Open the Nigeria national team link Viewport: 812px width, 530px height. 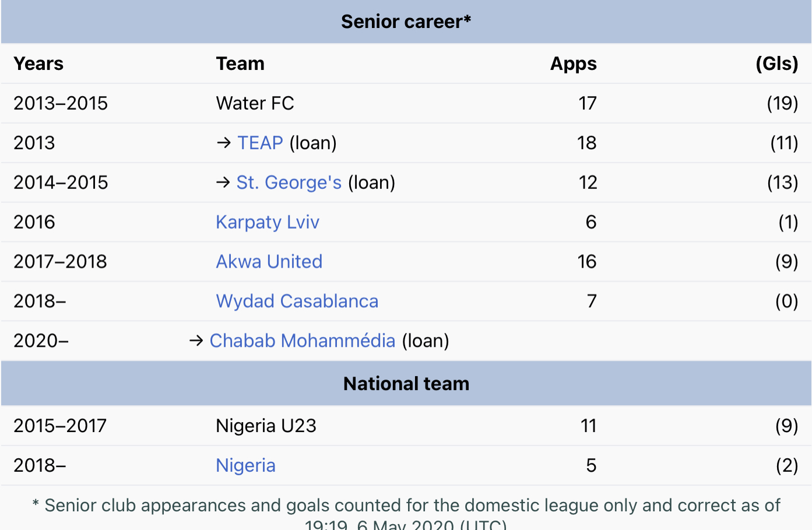[245, 466]
